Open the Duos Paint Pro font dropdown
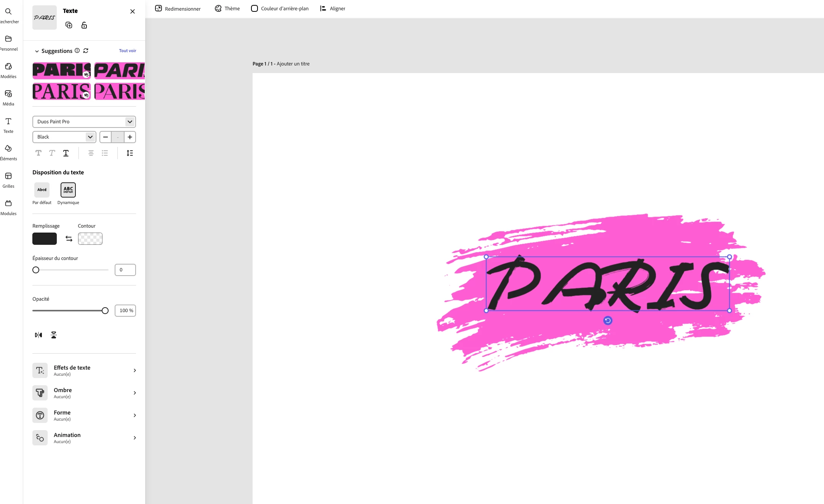 coord(84,122)
